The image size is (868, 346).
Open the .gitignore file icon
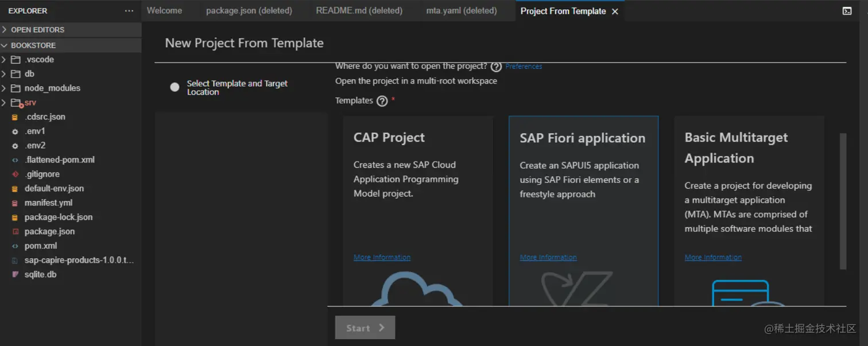[15, 174]
